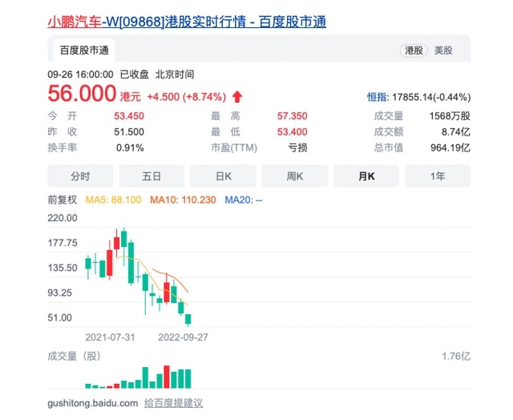Select the 日K chart tab

(x=223, y=176)
